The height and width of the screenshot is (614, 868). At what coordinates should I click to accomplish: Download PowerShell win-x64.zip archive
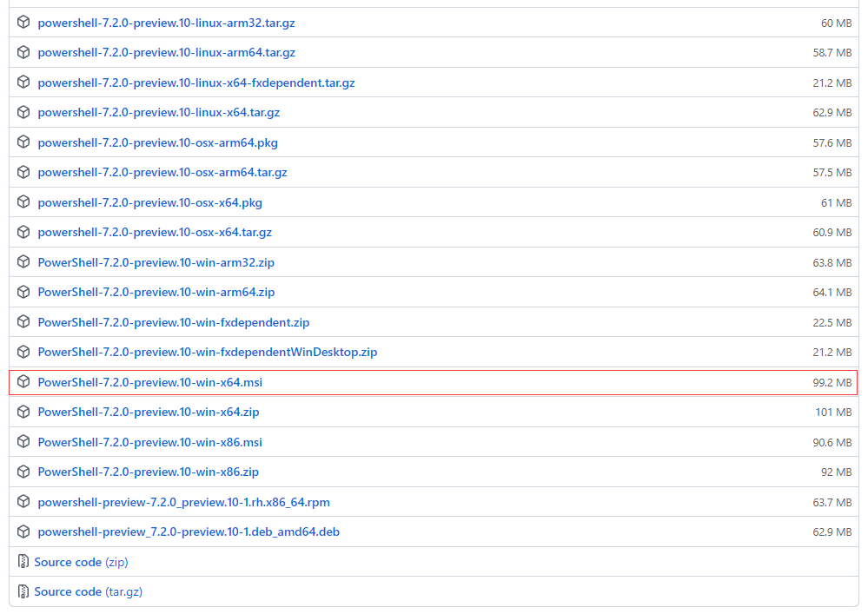[x=148, y=412]
